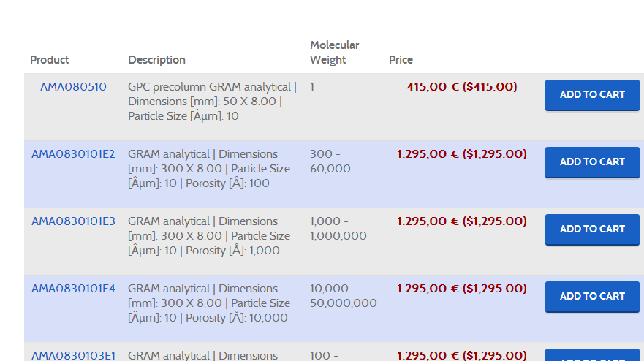This screenshot has height=361, width=644.
Task: Click the Molecular Weight column header
Action: pos(334,53)
